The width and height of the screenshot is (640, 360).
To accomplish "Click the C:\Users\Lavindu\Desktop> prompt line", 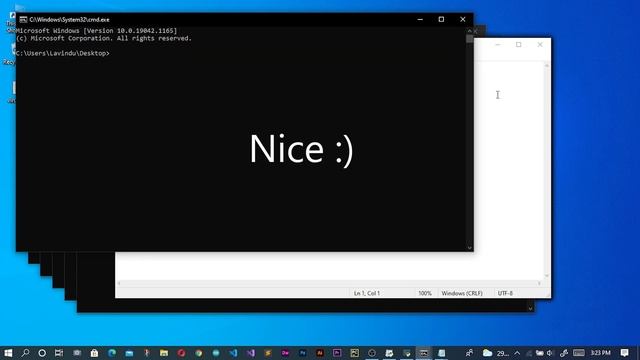I will tap(63, 53).
